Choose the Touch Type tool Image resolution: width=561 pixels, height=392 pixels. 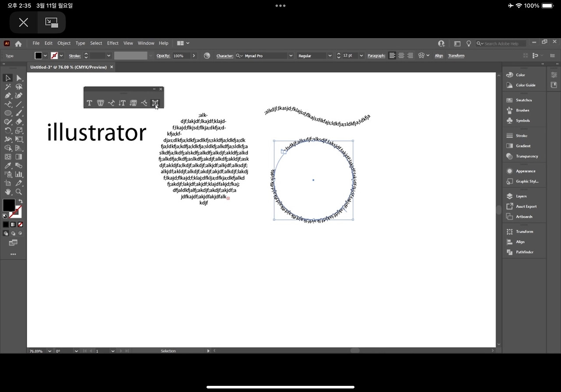click(x=155, y=103)
